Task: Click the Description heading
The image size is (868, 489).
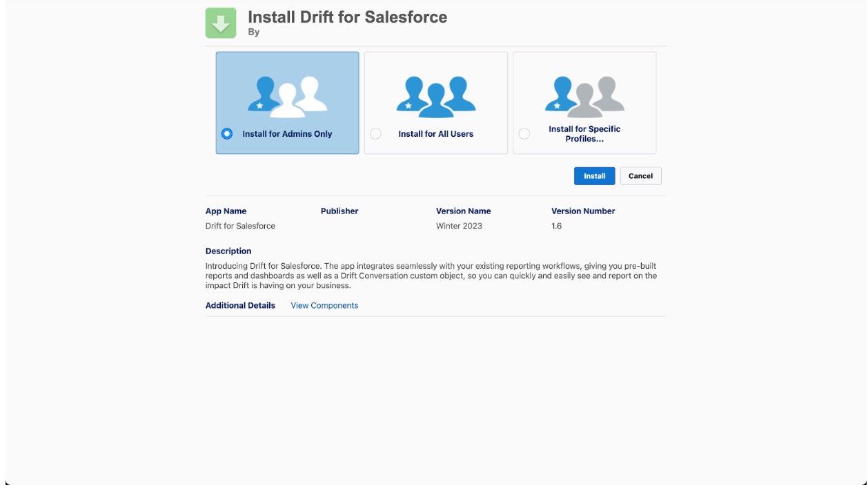Action: point(228,251)
